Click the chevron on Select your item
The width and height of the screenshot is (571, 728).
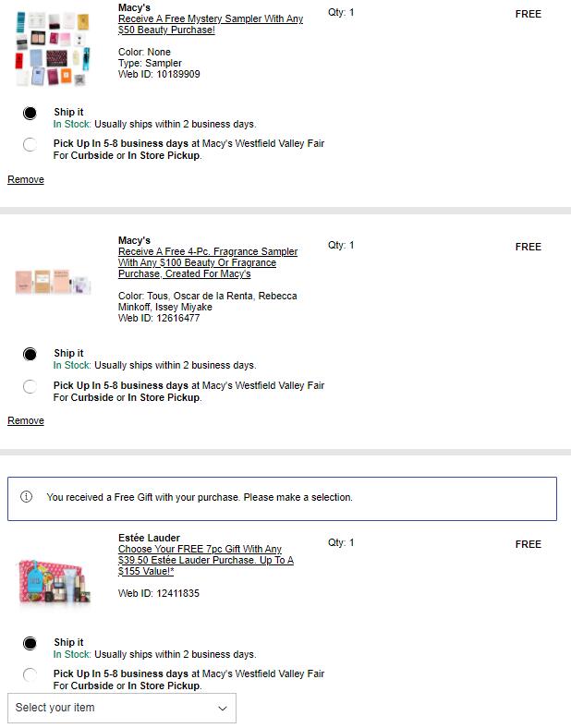(222, 709)
